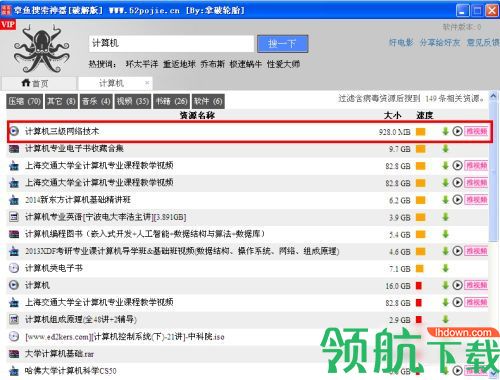Click 推视频 for 计算机三级网络技术
The image size is (500, 380).
click(476, 131)
